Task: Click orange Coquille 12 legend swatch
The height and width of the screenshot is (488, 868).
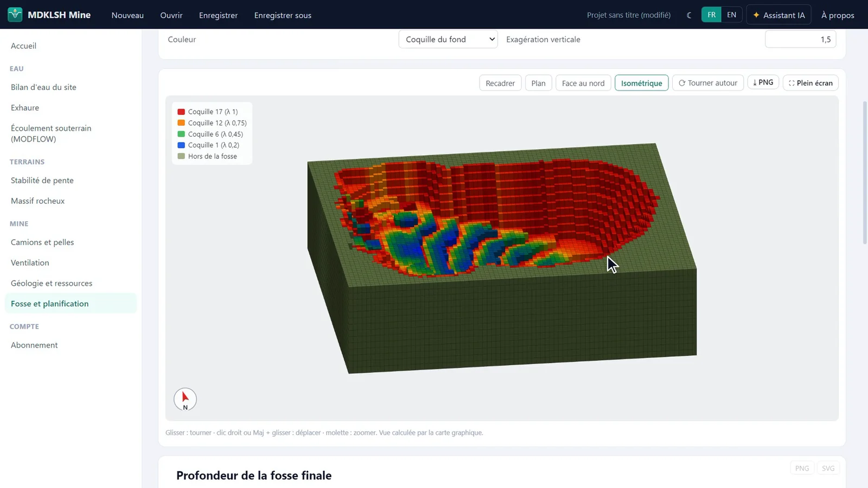Action: (x=181, y=123)
